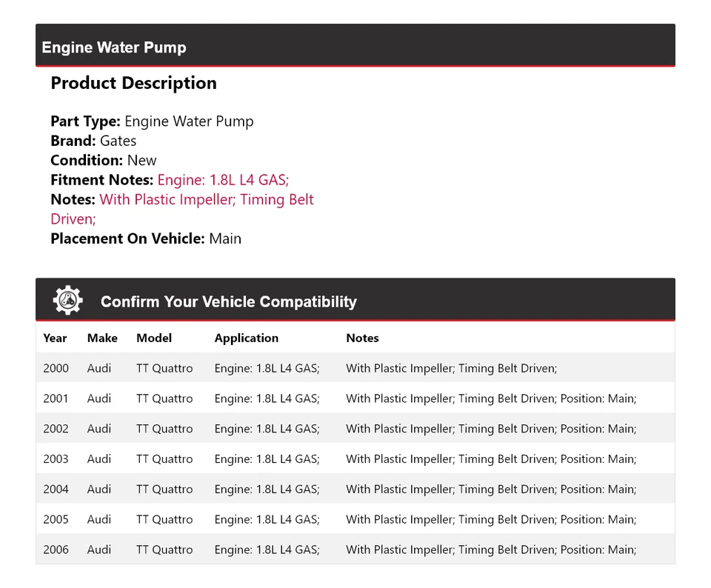Click the Application cell in the 2004 row
The height and width of the screenshot is (588, 711).
[x=267, y=490]
